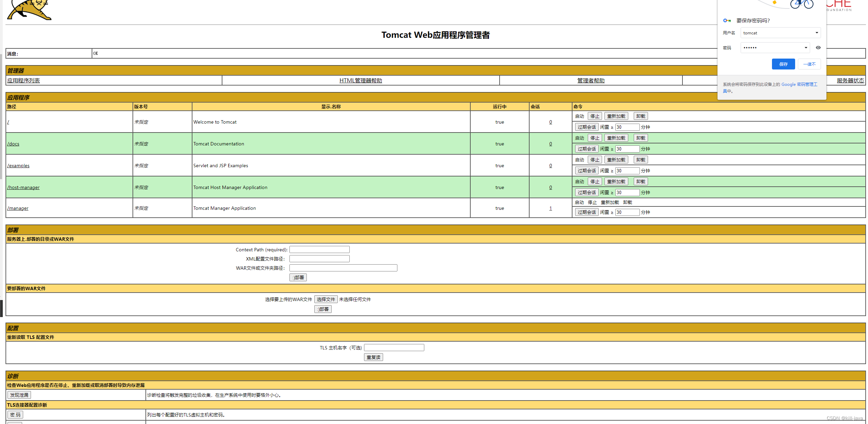Click the 密.码 TLS ciphers button
This screenshot has width=868, height=424.
coord(15,415)
